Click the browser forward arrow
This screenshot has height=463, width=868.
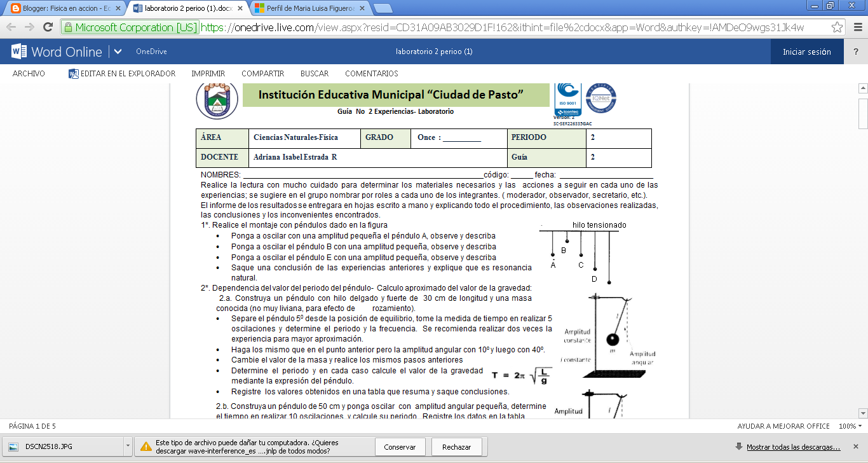29,27
